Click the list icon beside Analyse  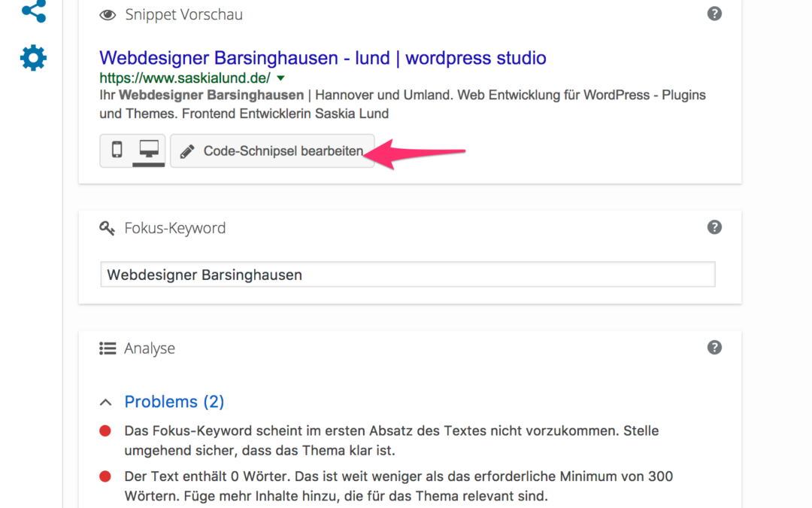pyautogui.click(x=108, y=348)
